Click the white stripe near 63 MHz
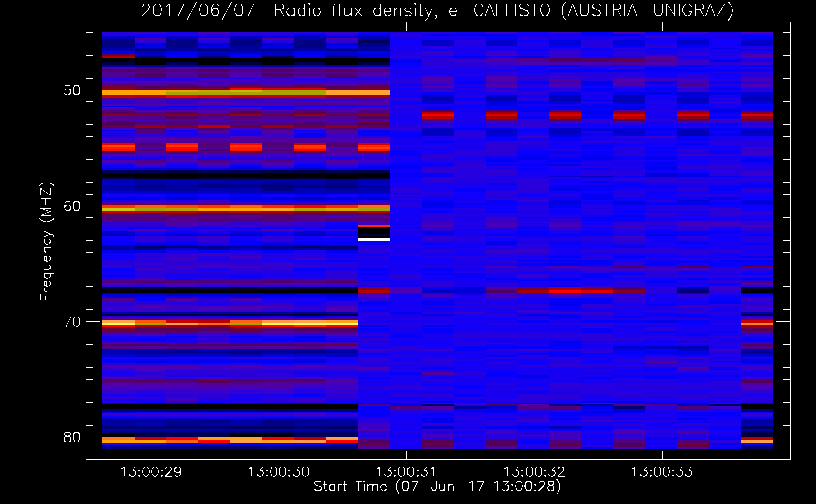 click(x=374, y=239)
